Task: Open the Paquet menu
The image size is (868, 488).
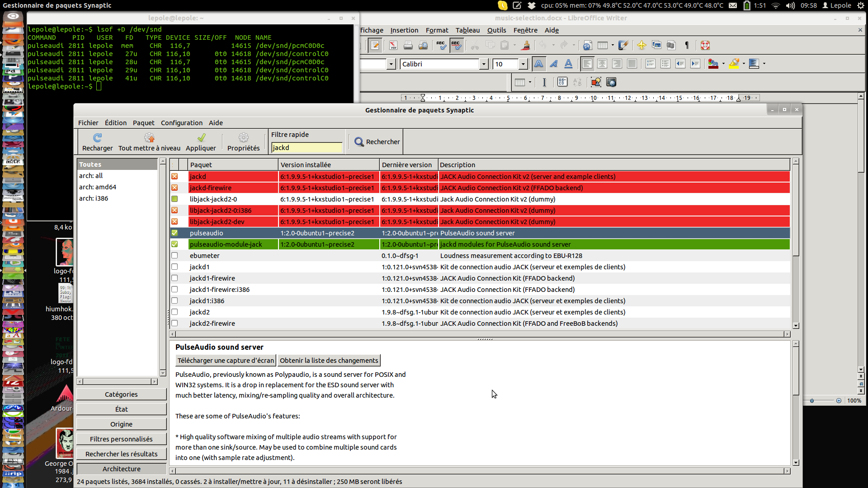Action: (x=143, y=123)
